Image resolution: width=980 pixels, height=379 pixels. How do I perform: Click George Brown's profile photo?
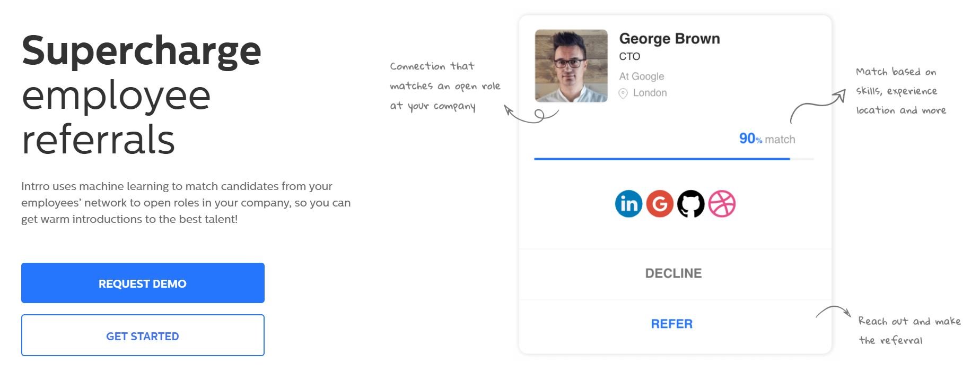coord(571,66)
